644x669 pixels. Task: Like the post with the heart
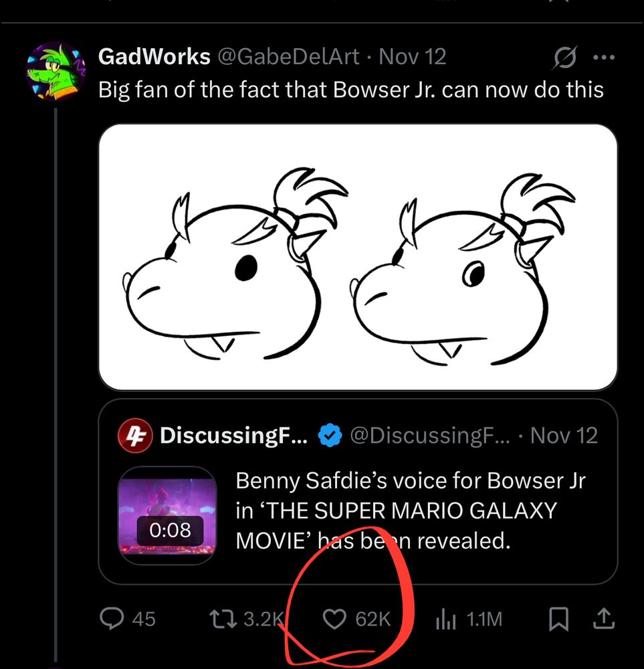click(334, 619)
